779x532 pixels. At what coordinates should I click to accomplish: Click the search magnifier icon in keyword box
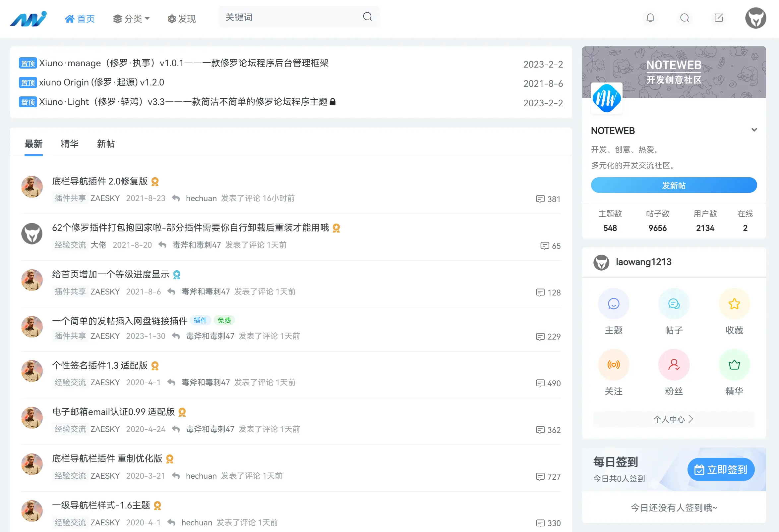367,17
